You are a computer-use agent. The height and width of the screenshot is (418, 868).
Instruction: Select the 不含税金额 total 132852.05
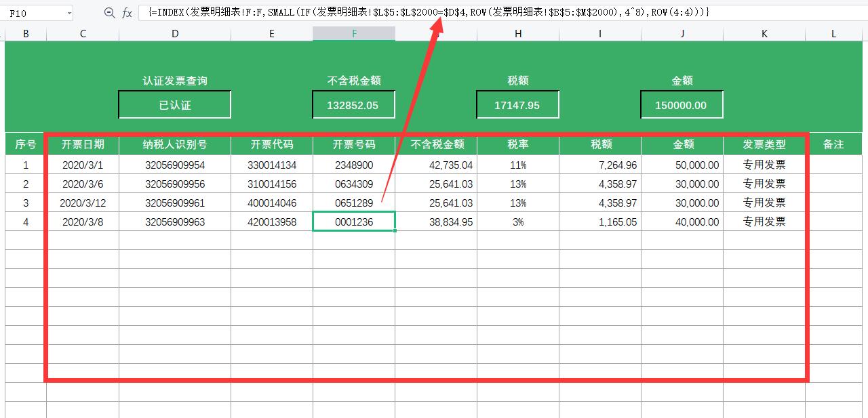(x=353, y=104)
